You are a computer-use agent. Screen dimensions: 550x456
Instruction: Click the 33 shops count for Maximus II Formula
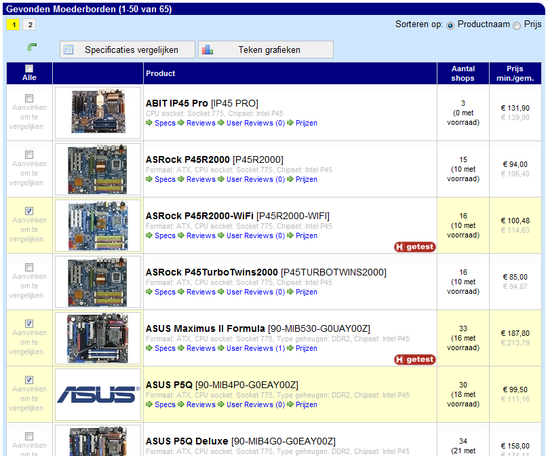(x=463, y=329)
